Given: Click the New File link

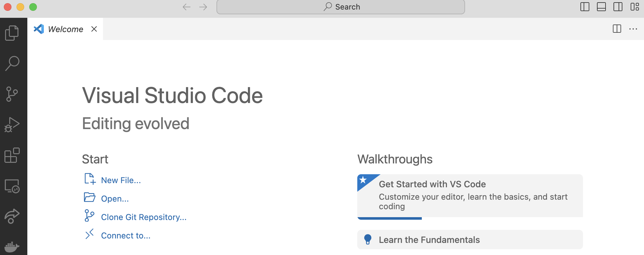Looking at the screenshot, I should (121, 180).
